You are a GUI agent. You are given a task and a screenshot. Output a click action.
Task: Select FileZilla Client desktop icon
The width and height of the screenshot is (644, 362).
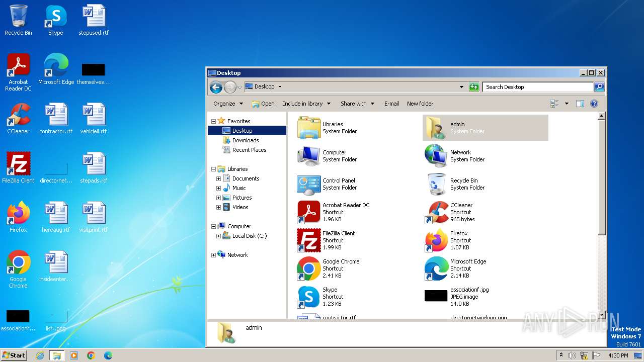pyautogui.click(x=18, y=168)
